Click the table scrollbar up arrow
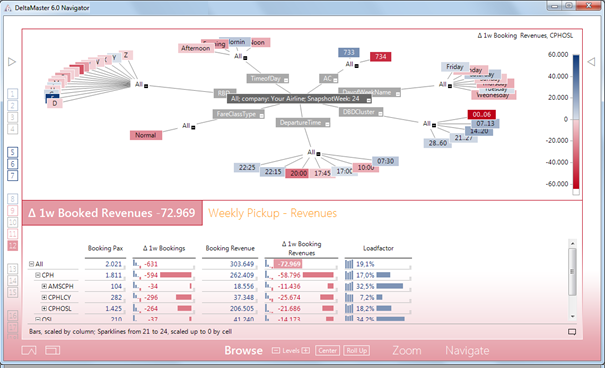605x368 pixels. point(572,243)
